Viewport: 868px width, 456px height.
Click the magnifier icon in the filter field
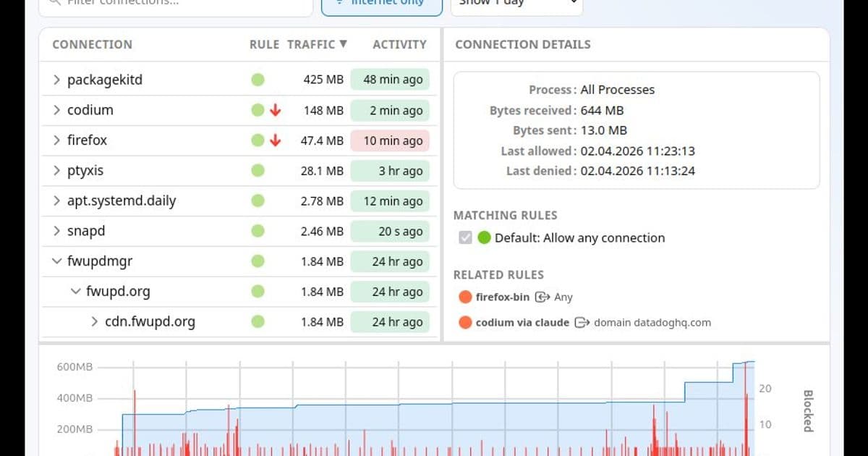click(x=52, y=3)
